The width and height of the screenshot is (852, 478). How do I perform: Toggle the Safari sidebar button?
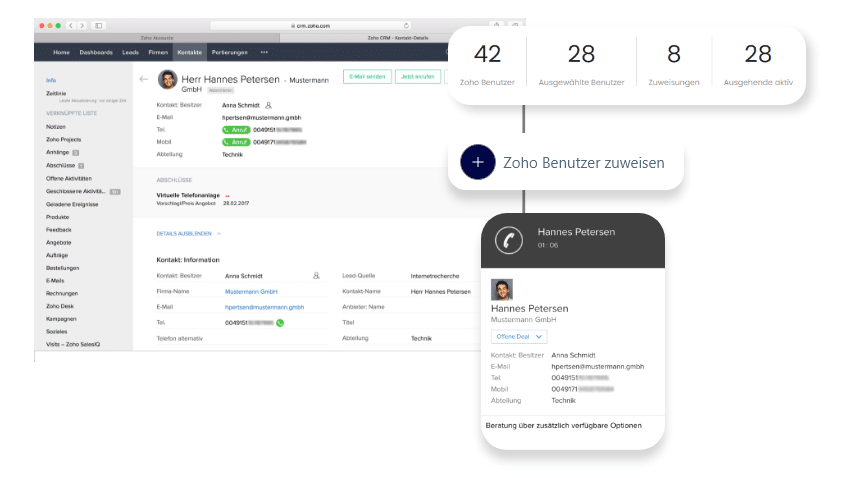[x=98, y=26]
